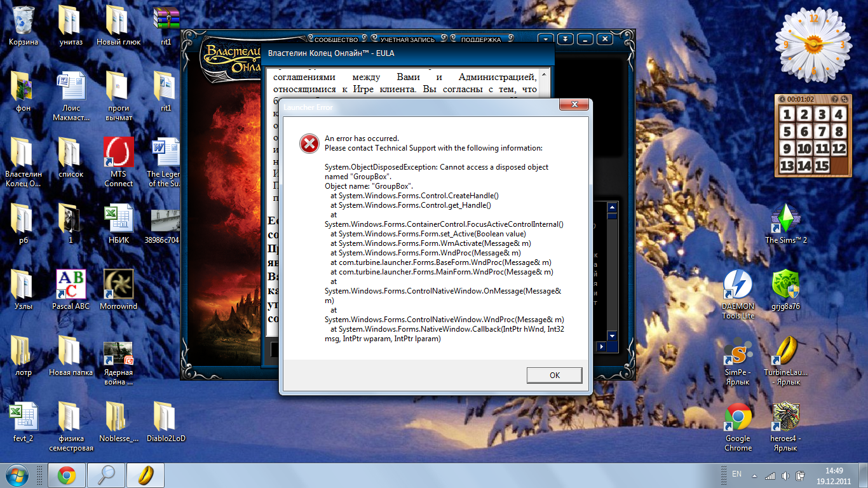Launch the SimPe shortcut
The height and width of the screenshot is (488, 868).
click(738, 360)
